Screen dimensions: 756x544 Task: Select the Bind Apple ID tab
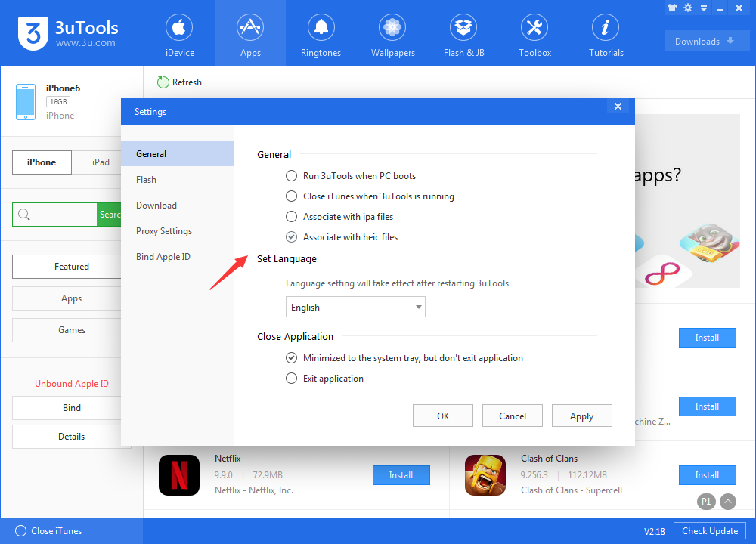click(178, 257)
